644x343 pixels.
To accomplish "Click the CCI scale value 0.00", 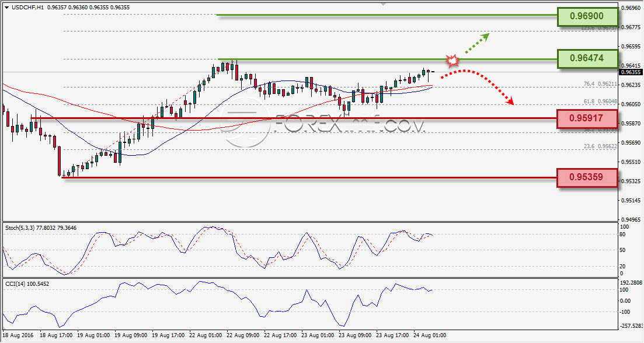I will [625, 301].
